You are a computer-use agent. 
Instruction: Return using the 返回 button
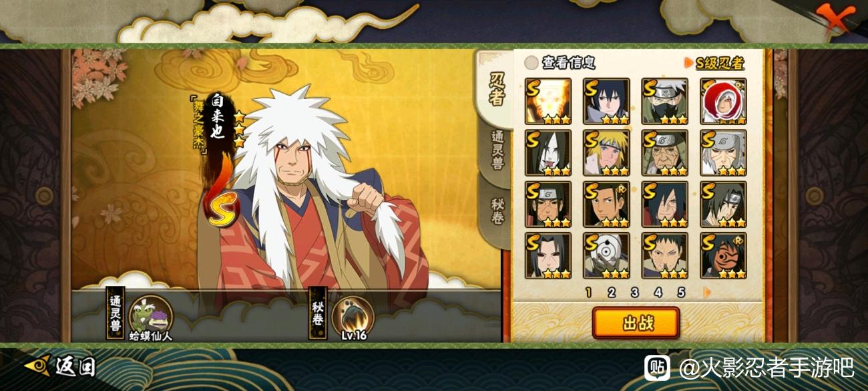click(x=61, y=366)
